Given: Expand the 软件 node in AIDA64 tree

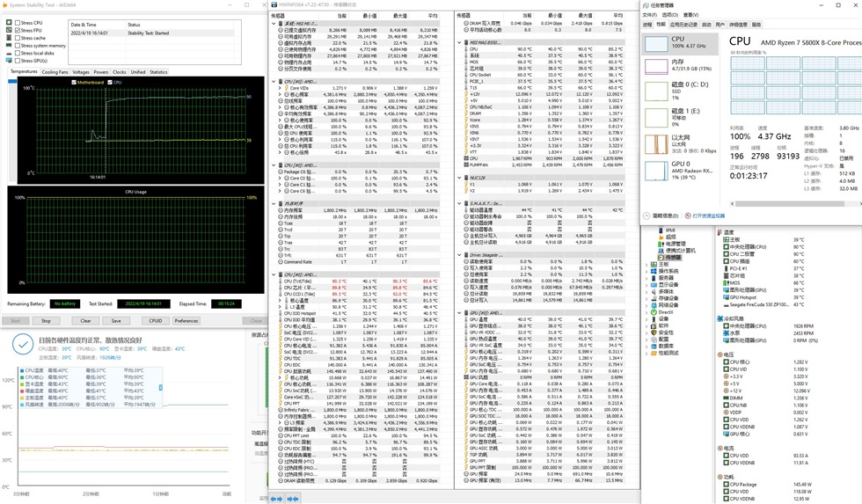Looking at the screenshot, I should tap(646, 326).
